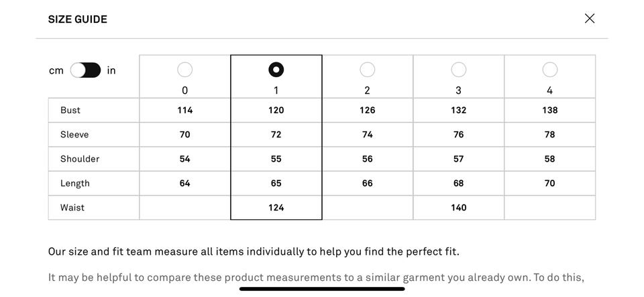Toggle units between cm and in
The height and width of the screenshot is (297, 644).
pyautogui.click(x=85, y=70)
